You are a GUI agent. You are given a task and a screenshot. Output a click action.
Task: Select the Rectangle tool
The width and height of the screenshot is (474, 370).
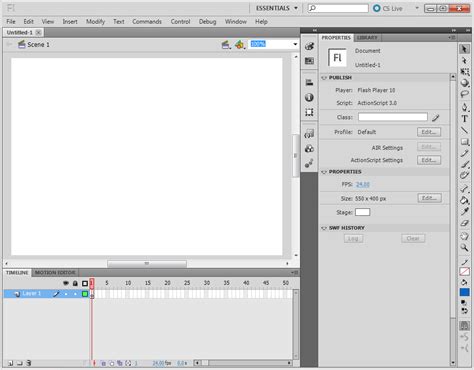point(464,142)
